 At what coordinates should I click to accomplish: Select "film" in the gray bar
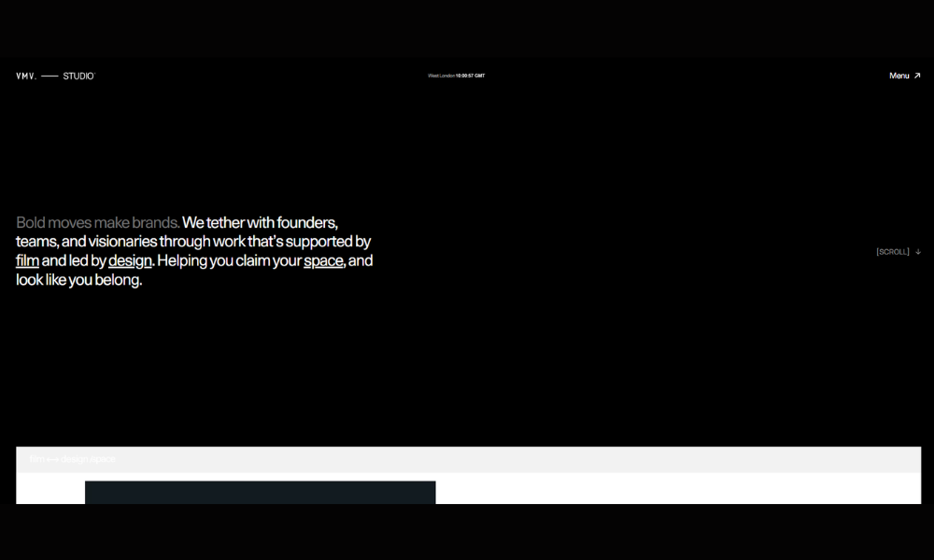(36, 459)
